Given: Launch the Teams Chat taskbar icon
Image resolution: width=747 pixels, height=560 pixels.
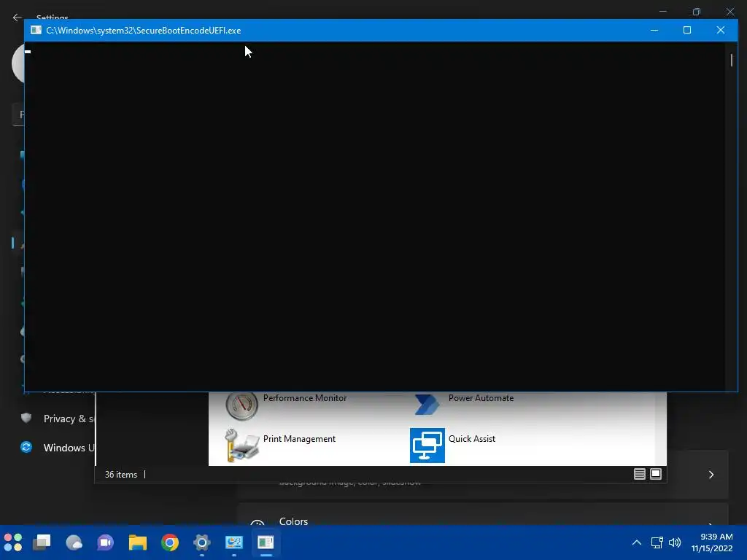Looking at the screenshot, I should 105,542.
